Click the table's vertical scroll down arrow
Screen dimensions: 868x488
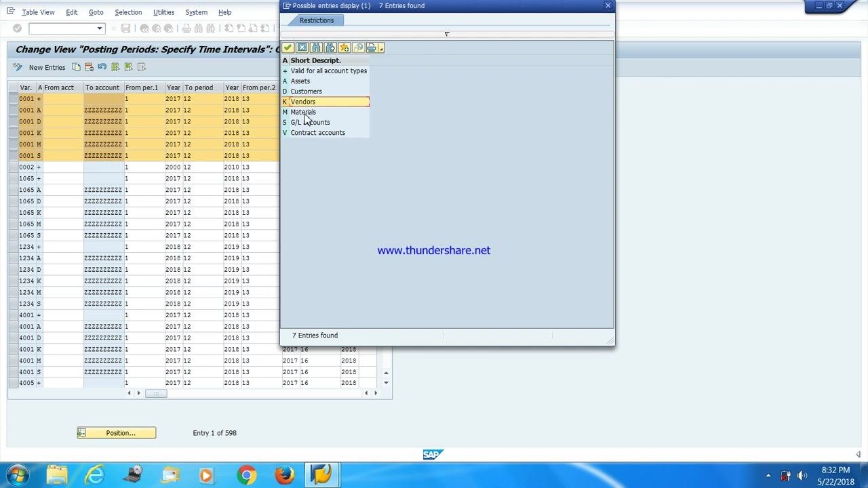click(386, 383)
